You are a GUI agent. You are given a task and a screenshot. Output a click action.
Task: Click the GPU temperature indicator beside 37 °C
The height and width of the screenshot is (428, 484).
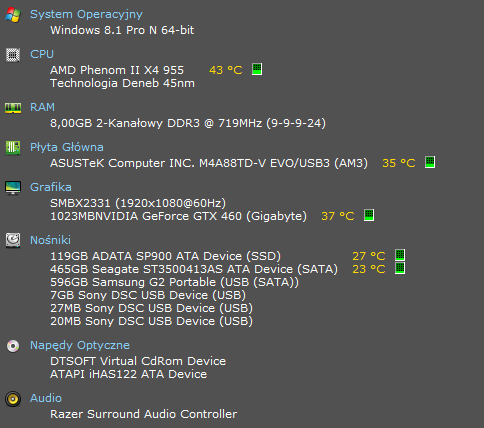tap(369, 215)
